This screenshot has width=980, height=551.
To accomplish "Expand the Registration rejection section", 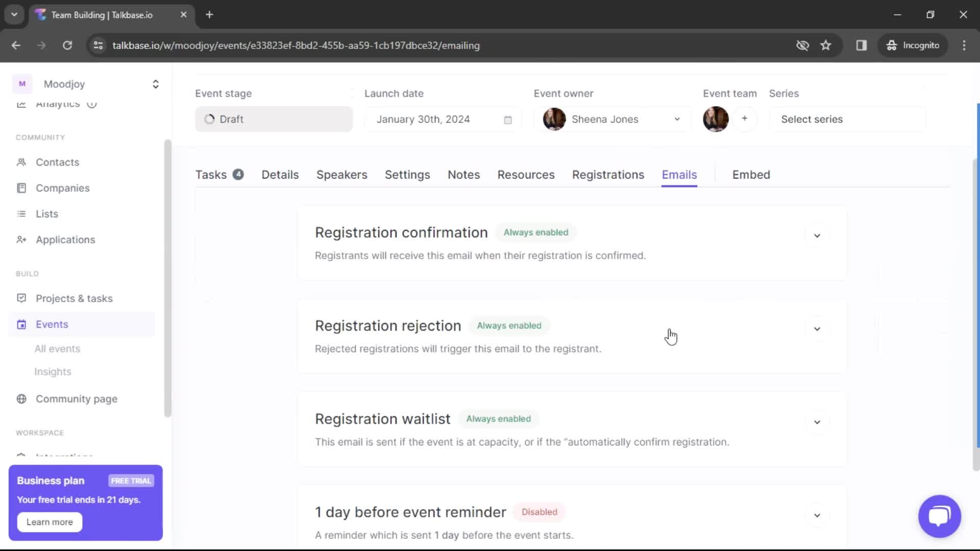I will 817,329.
